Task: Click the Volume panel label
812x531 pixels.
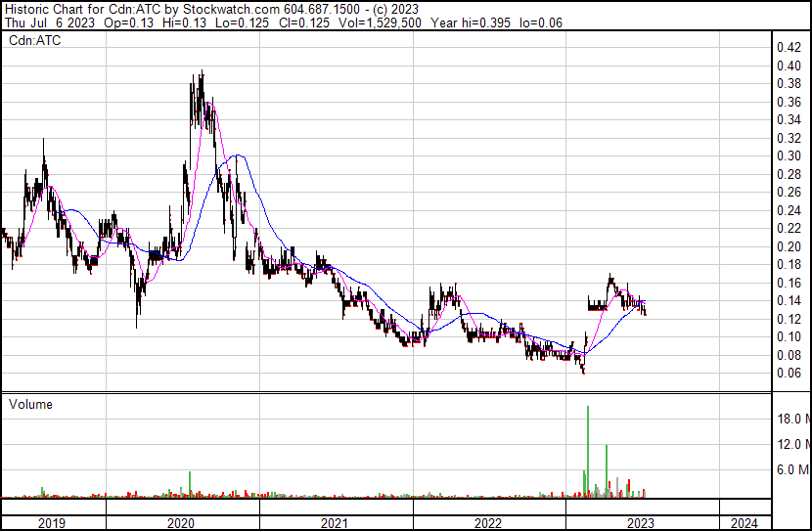Action: click(x=30, y=404)
